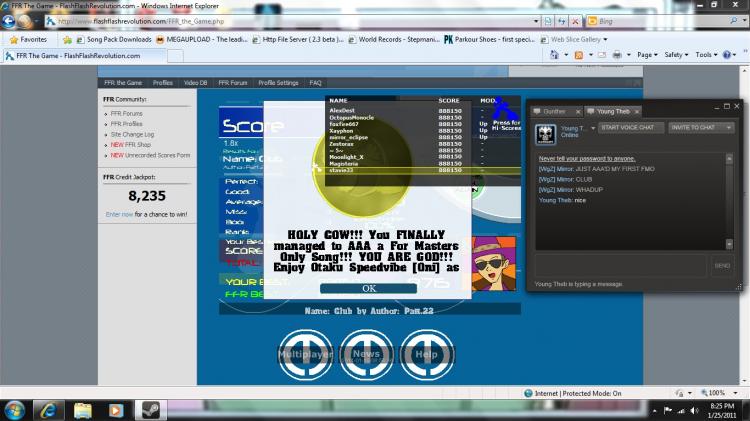
Task: Open the News round button
Action: coord(366,355)
